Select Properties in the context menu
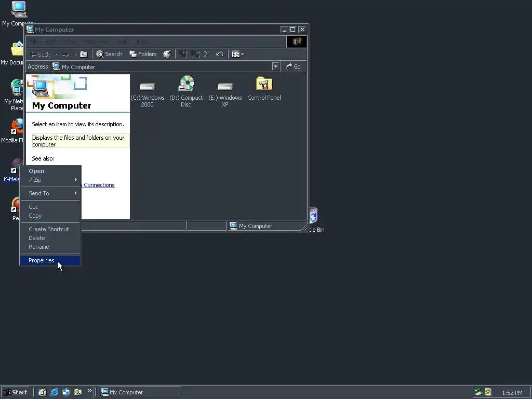Viewport: 532px width, 399px height. click(x=50, y=260)
